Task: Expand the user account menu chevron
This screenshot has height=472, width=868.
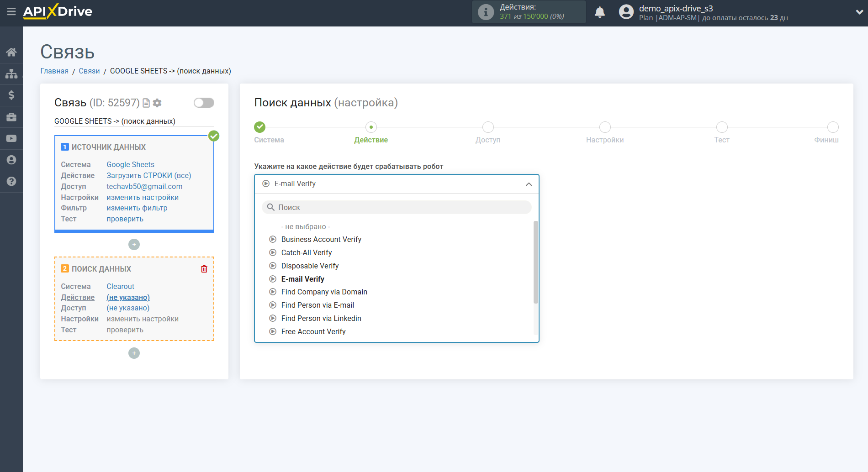Action: point(859,12)
